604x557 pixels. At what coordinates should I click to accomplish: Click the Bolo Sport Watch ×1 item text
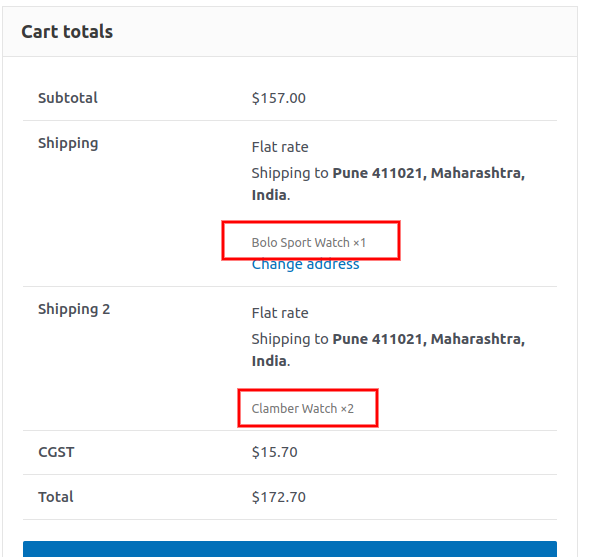click(x=309, y=243)
